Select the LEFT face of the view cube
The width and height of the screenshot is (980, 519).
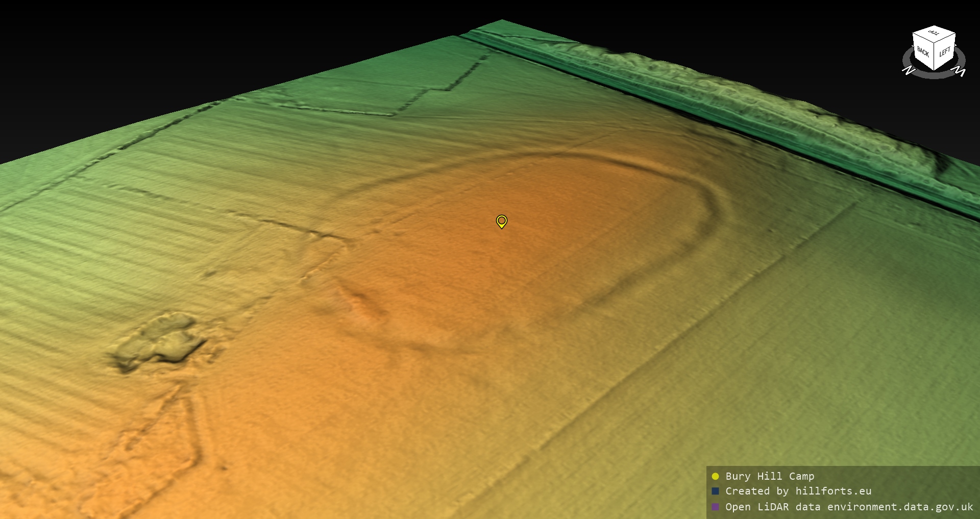[x=945, y=52]
